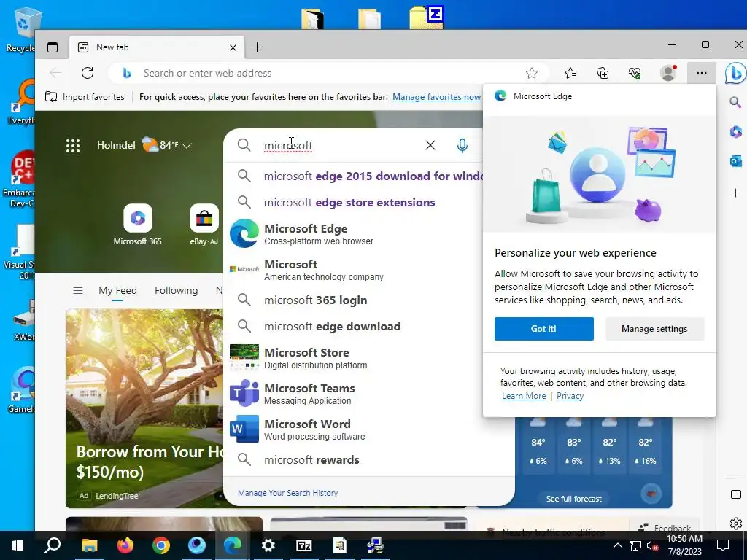Click the Got it! button
Screen dimensions: 747x560
(544, 329)
